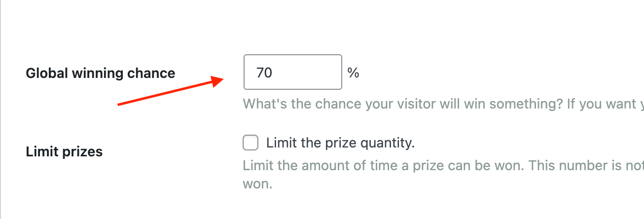This screenshot has width=644, height=219.
Task: Enable the Limit the prize quantity checkbox
Action: [250, 144]
